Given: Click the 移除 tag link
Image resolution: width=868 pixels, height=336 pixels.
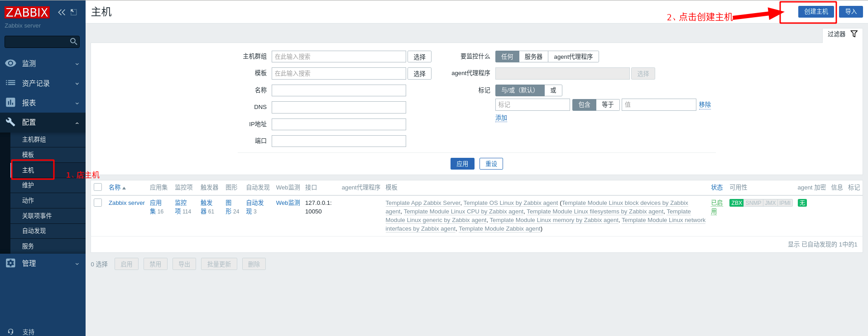Looking at the screenshot, I should click(705, 104).
